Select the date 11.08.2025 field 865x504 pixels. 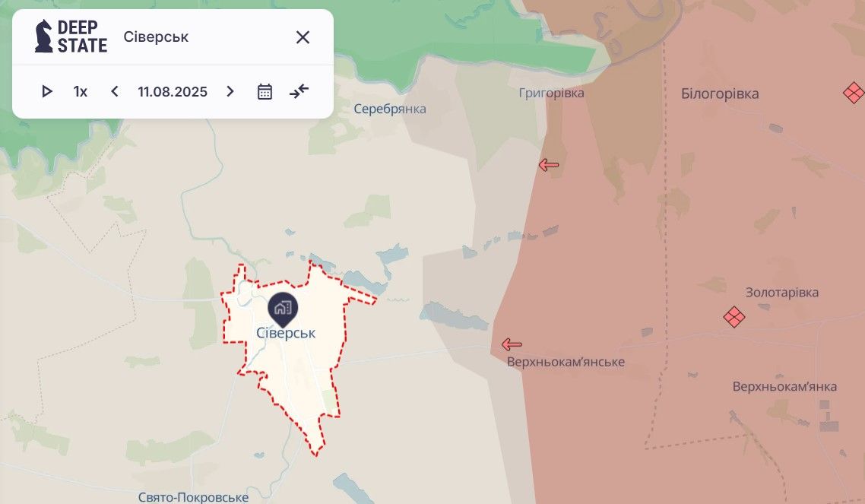click(x=173, y=91)
